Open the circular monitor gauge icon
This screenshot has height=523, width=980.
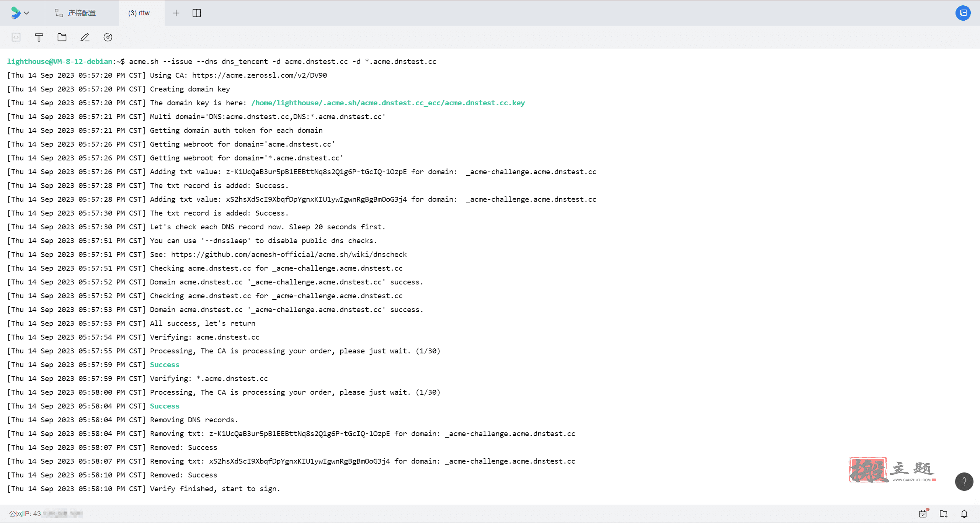[108, 37]
